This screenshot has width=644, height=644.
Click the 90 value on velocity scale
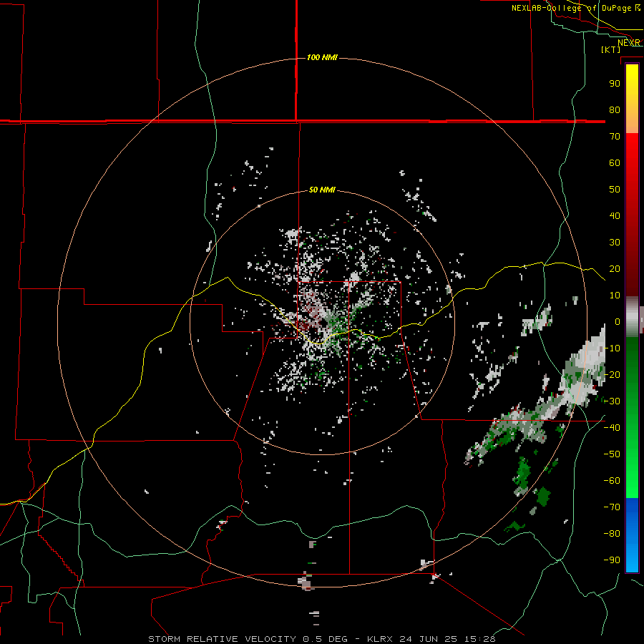[x=615, y=84]
